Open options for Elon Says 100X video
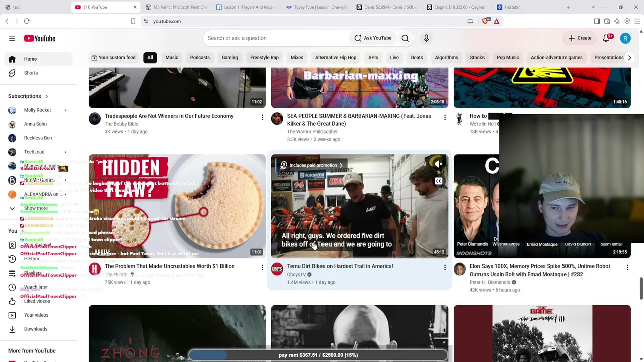This screenshot has height=362, width=644. (627, 267)
